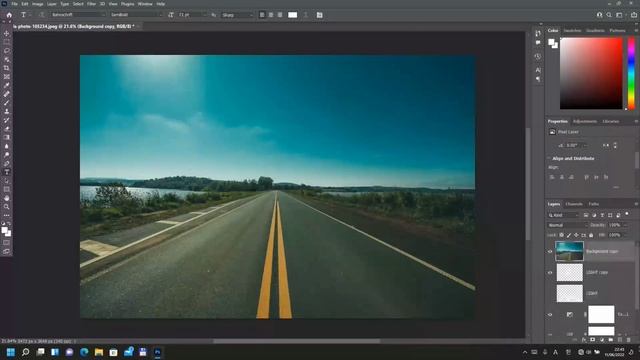This screenshot has width=640, height=360.
Task: Delete layer using trash icon
Action: 629,340
